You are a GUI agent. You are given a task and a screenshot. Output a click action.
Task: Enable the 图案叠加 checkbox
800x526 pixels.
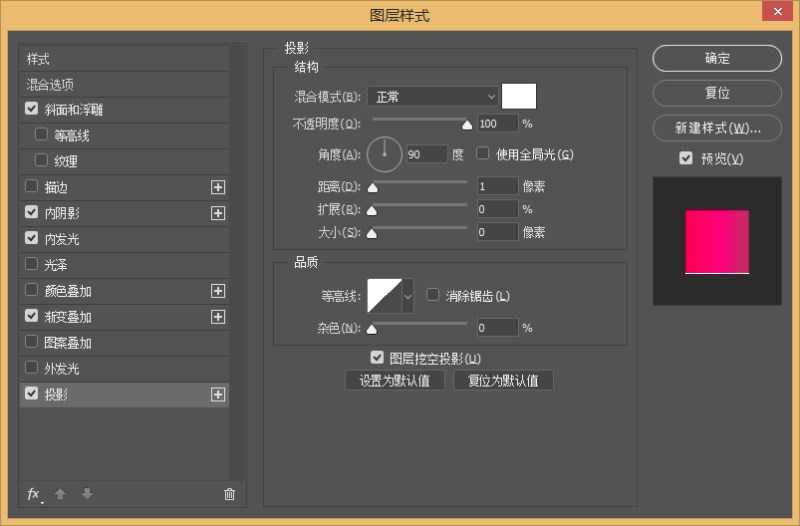click(x=31, y=341)
